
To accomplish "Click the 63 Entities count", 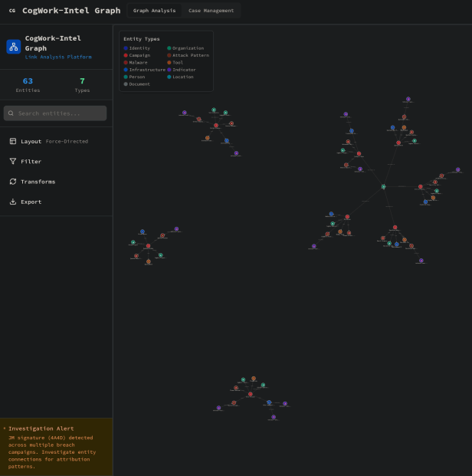I will point(28,81).
